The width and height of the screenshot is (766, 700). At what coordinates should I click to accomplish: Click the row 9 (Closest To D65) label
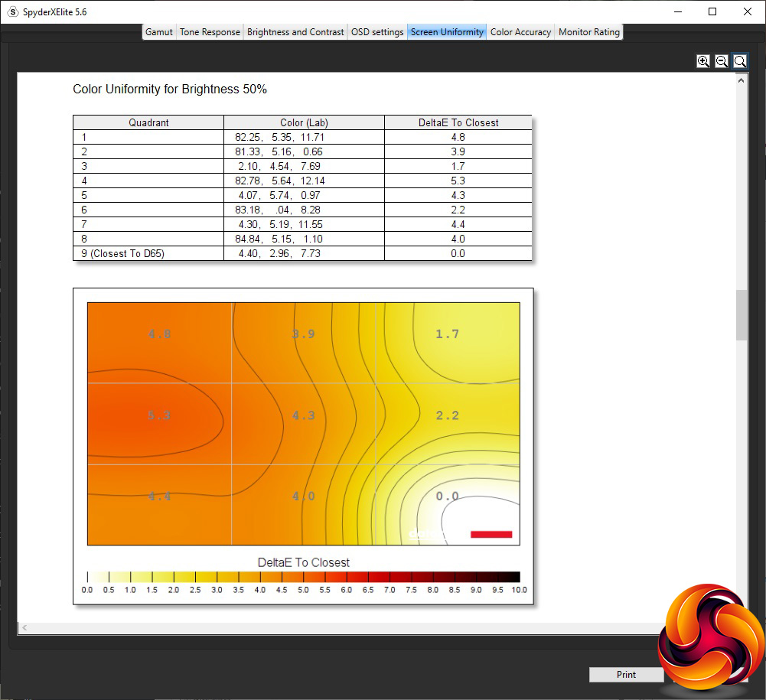(x=122, y=253)
